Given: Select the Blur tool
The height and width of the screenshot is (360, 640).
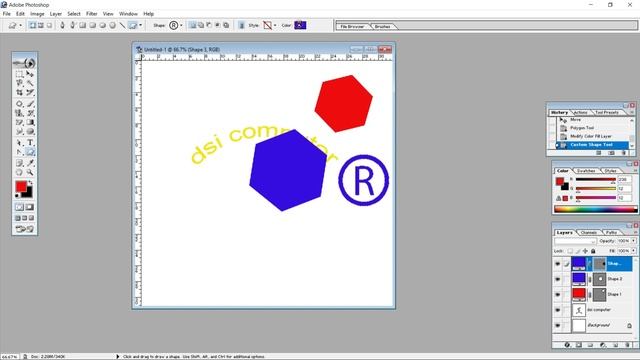Looking at the screenshot, I should (x=19, y=132).
